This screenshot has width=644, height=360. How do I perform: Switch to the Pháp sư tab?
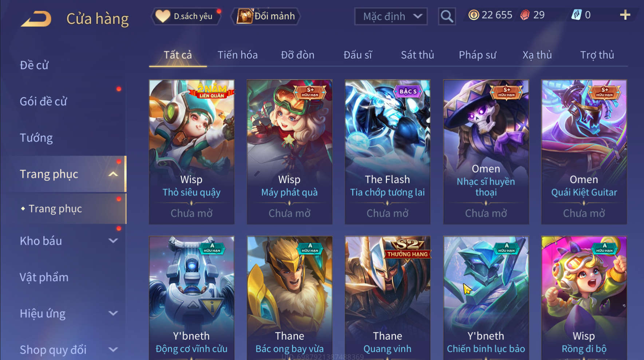point(477,55)
